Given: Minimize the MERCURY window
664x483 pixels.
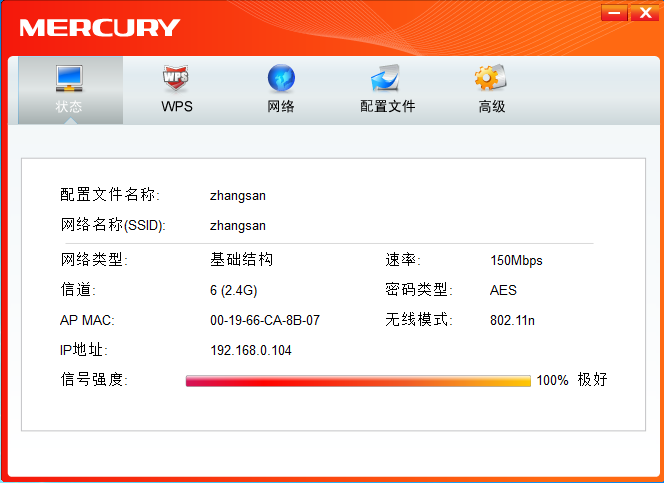Looking at the screenshot, I should (x=614, y=12).
